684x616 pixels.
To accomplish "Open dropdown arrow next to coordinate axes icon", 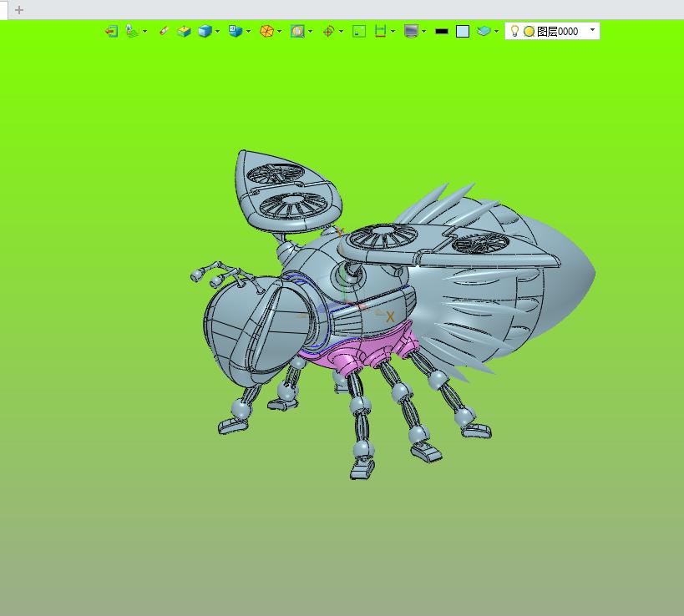I will pos(144,32).
